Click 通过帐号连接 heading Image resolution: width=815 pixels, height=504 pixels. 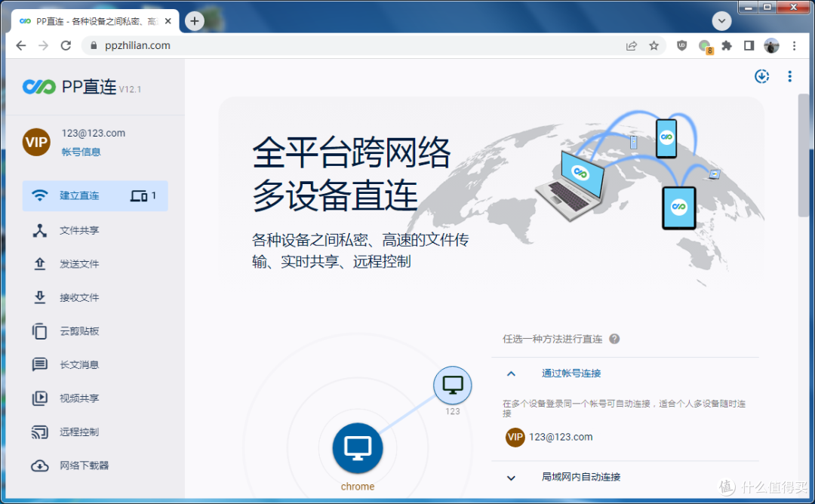coord(571,373)
